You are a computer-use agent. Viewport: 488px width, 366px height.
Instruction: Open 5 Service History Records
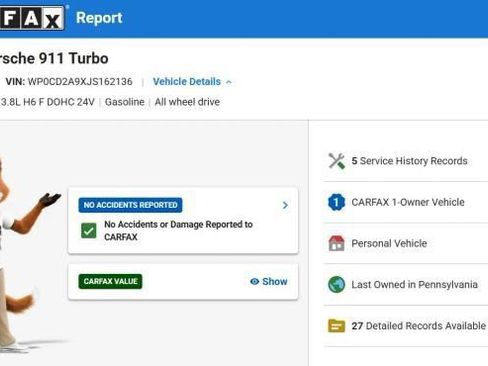406,161
